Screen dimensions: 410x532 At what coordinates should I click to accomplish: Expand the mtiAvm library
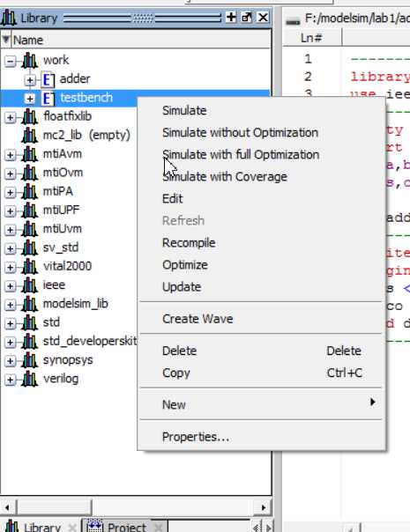click(11, 155)
